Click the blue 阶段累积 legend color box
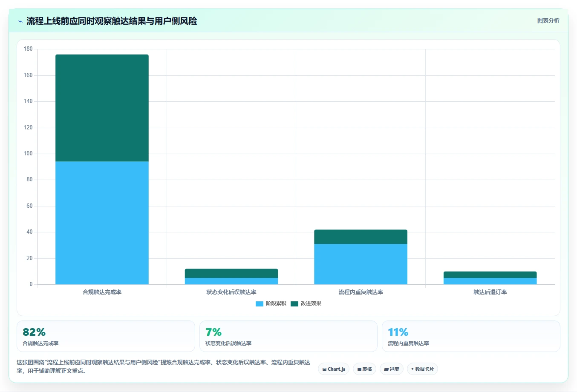The width and height of the screenshot is (577, 392). [260, 303]
